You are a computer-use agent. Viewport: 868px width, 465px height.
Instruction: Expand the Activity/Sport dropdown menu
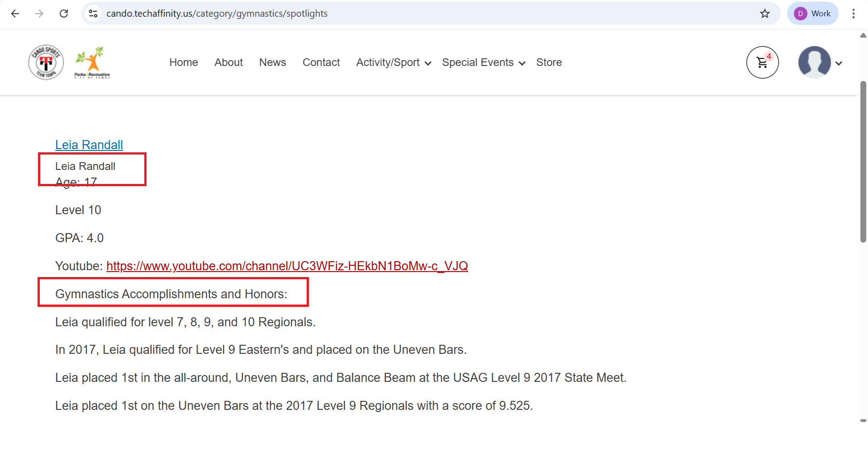[x=393, y=62]
